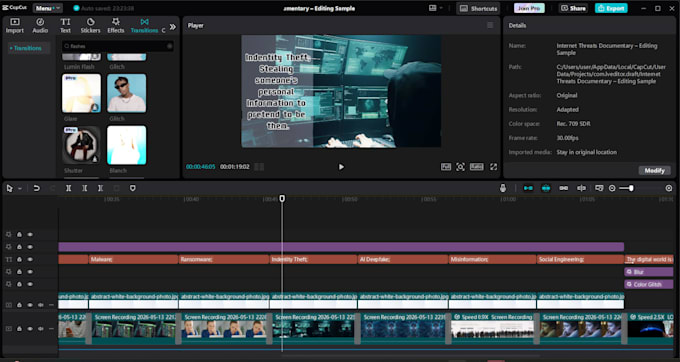Select the Transitions tab

[144, 26]
